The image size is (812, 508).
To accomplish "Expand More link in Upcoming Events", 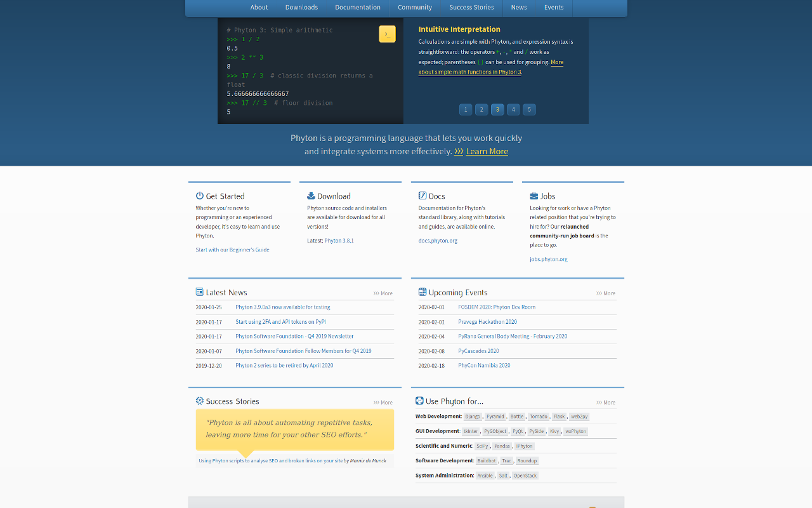I will [606, 293].
